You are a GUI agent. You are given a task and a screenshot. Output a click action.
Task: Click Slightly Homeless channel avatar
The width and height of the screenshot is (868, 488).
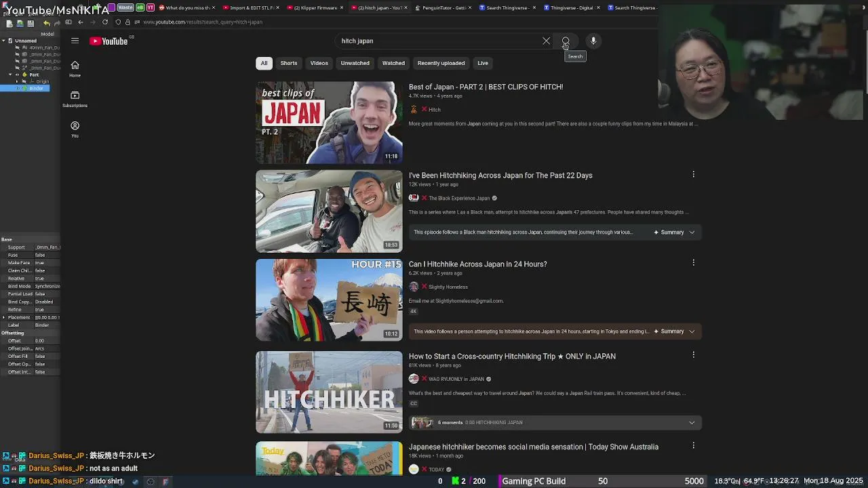(414, 287)
